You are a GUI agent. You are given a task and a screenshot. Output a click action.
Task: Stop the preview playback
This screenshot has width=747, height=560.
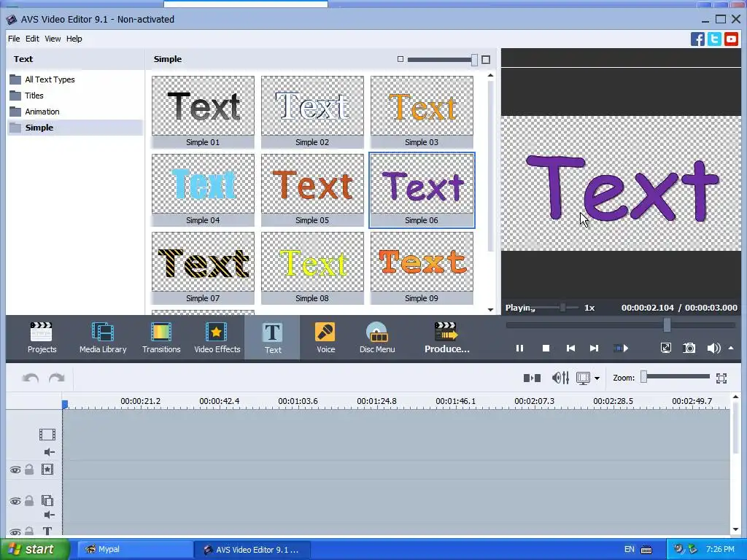pos(546,349)
